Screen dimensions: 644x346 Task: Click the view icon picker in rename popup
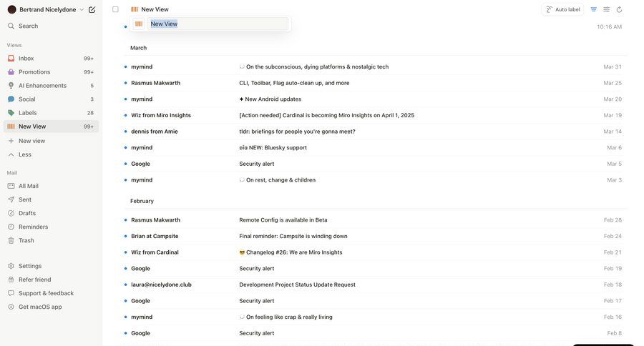click(x=139, y=24)
